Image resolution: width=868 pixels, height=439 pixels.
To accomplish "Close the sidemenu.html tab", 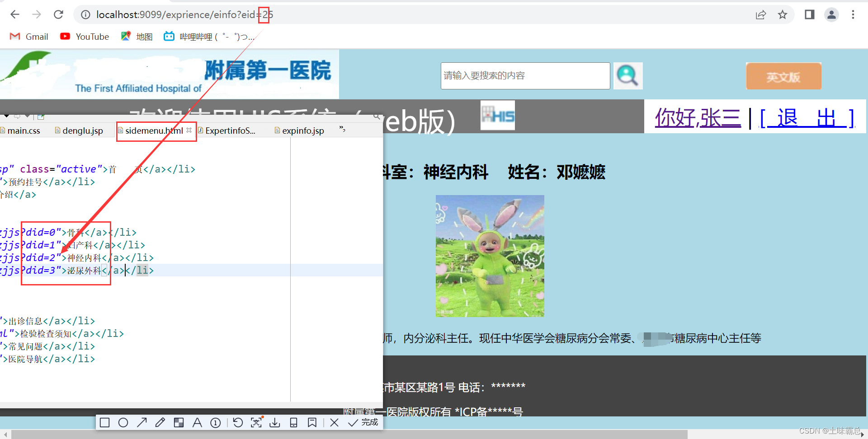I will coord(189,130).
